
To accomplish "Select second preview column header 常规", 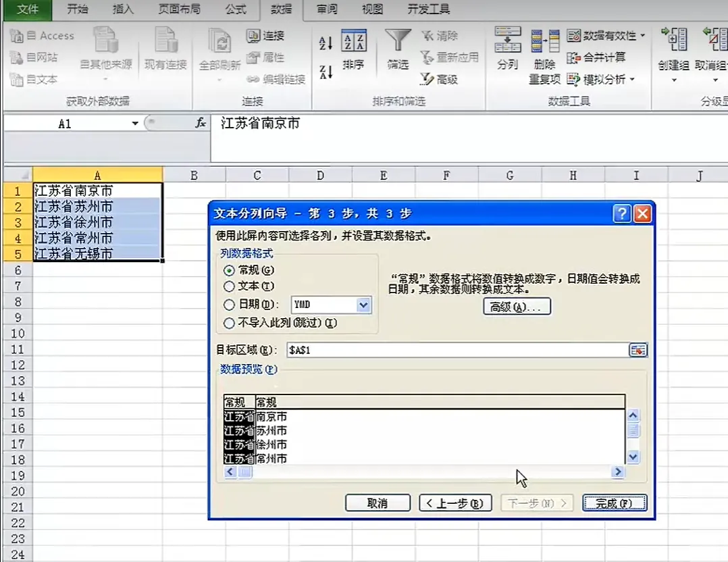I will tap(267, 402).
